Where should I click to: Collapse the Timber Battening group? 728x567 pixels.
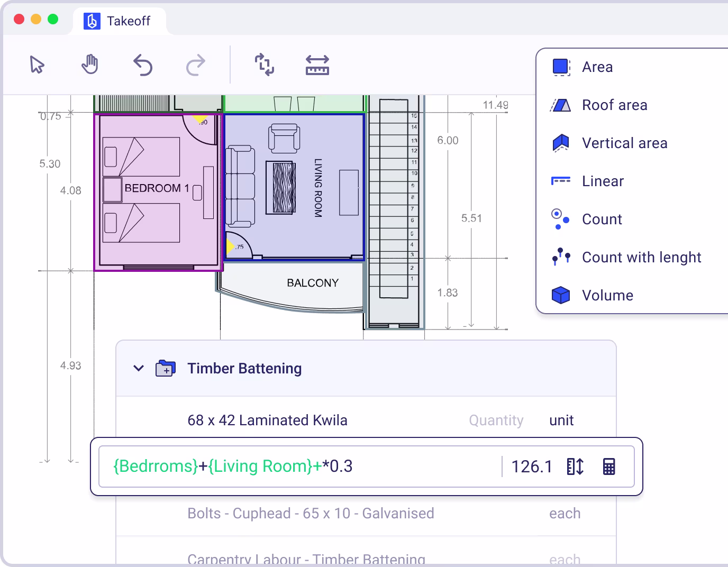click(139, 368)
